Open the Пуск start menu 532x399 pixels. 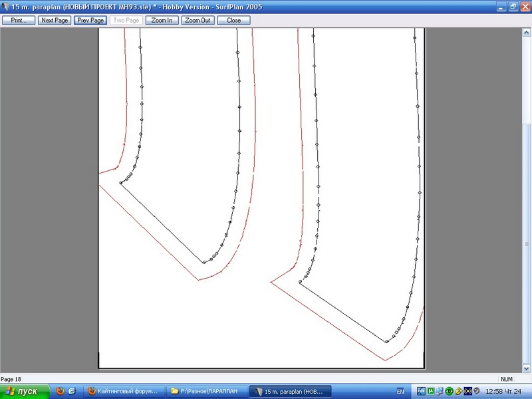pyautogui.click(x=25, y=392)
